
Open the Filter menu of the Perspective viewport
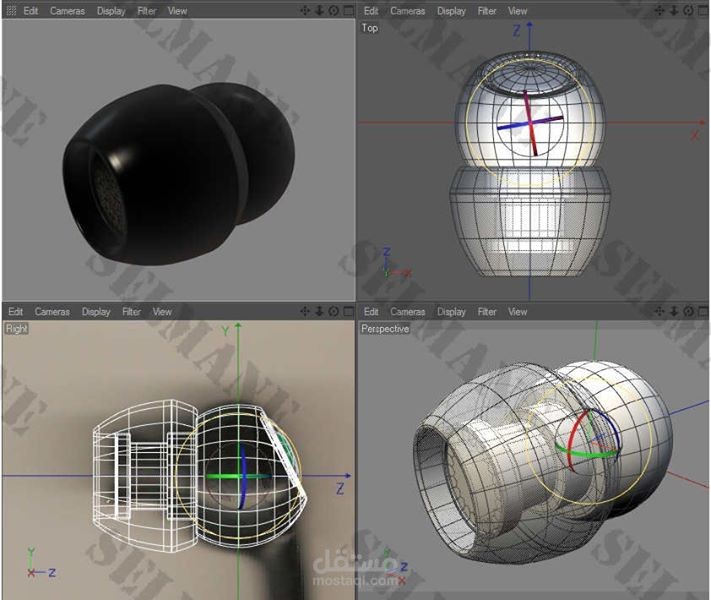[x=487, y=312]
